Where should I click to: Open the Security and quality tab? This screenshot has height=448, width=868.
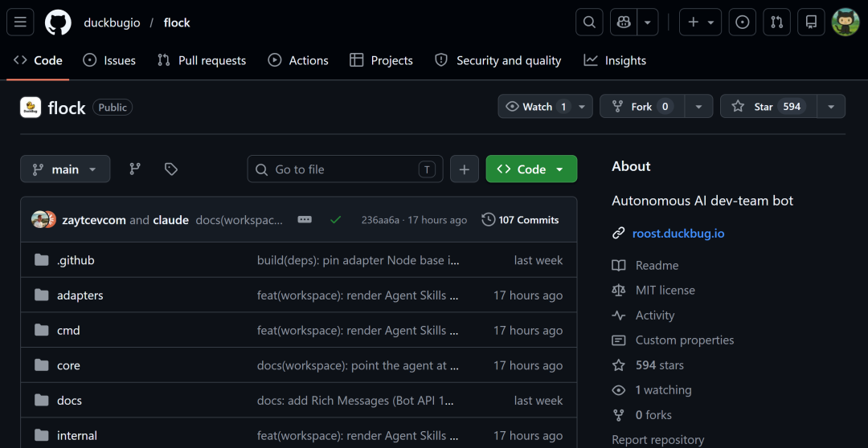(x=498, y=60)
